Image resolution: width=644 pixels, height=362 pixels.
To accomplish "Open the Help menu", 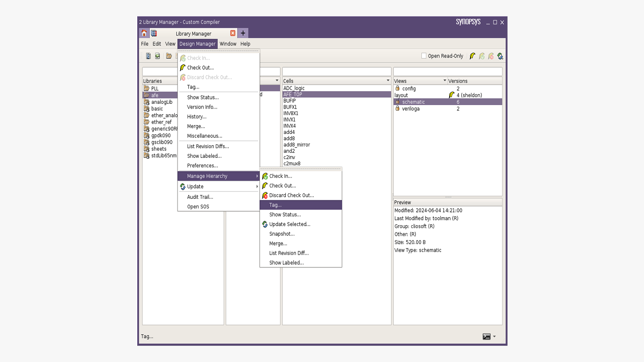I will (245, 44).
